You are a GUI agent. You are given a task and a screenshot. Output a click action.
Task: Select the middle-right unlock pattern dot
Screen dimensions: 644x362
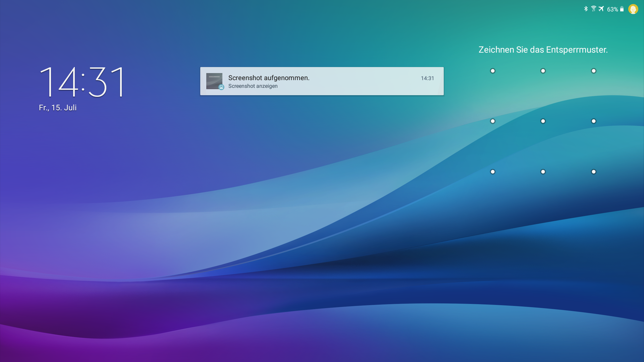tap(594, 121)
